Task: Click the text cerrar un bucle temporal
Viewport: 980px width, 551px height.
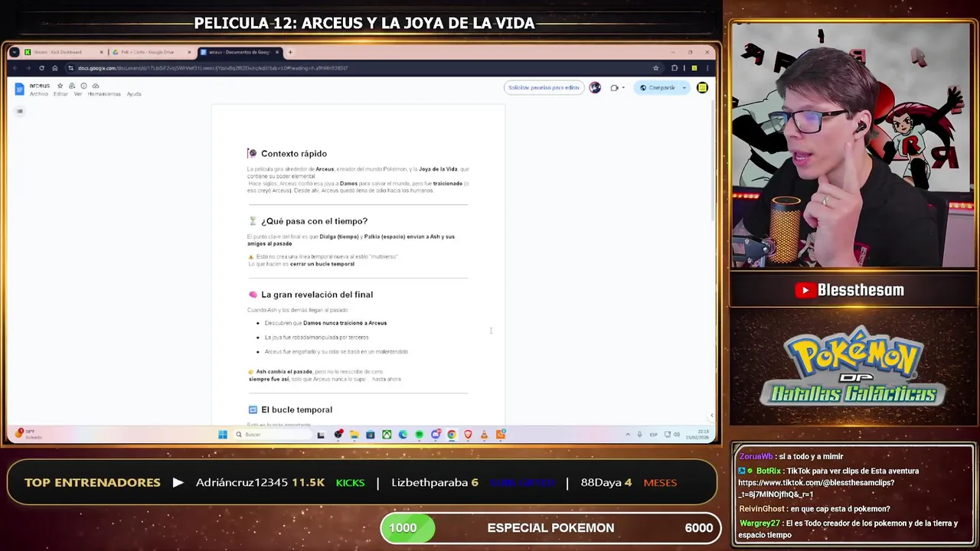Action: (x=322, y=264)
